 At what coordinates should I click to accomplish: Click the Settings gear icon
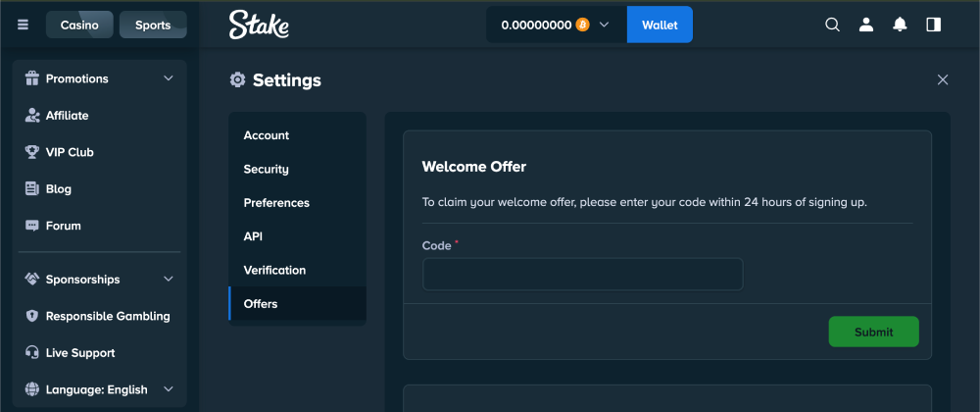pyautogui.click(x=237, y=80)
